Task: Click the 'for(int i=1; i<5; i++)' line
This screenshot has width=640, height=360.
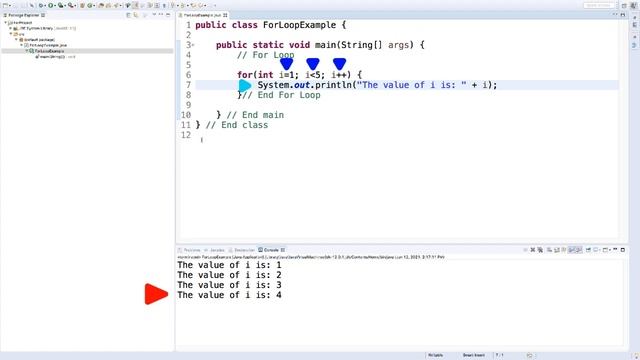Action: click(299, 75)
